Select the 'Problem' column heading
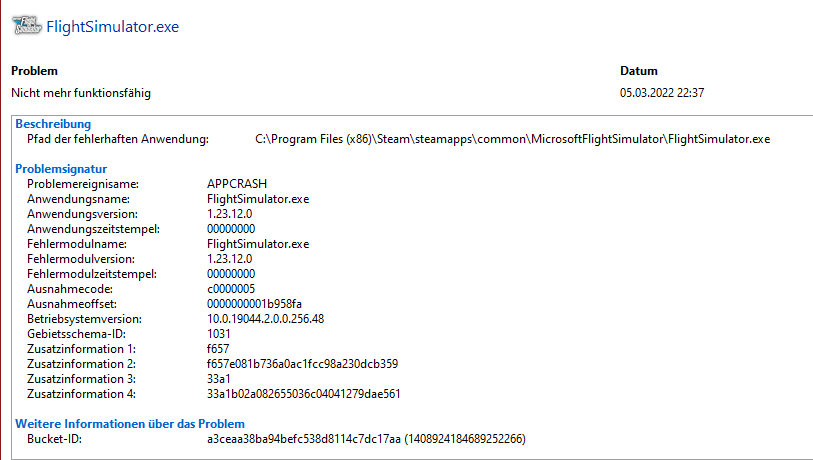This screenshot has height=460, width=813. (x=34, y=71)
